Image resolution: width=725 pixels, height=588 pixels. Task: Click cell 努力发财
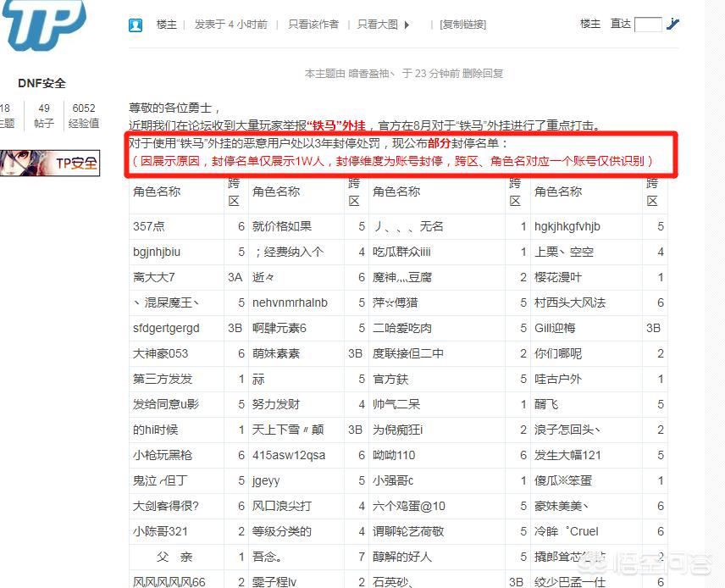tap(276, 404)
